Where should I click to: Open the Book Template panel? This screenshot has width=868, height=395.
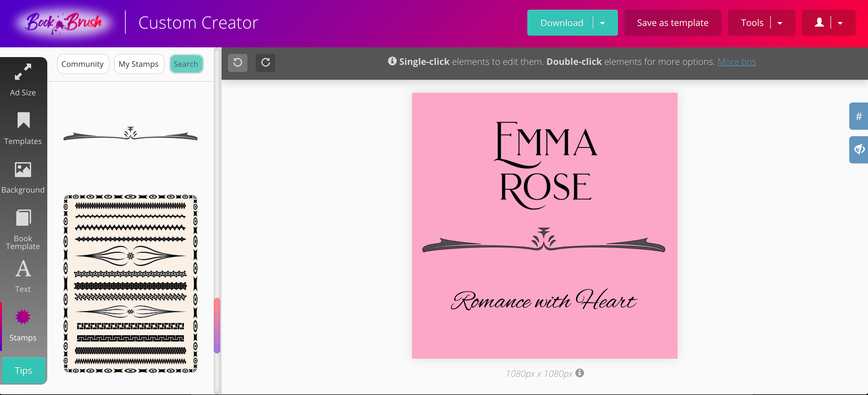point(23,229)
